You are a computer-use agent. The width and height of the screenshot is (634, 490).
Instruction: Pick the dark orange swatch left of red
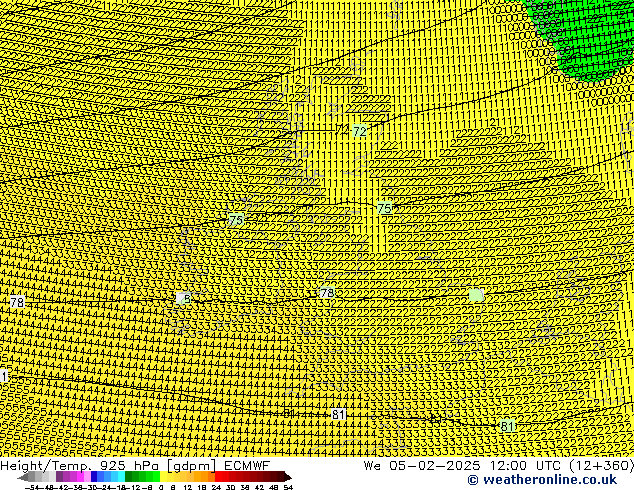point(211,477)
